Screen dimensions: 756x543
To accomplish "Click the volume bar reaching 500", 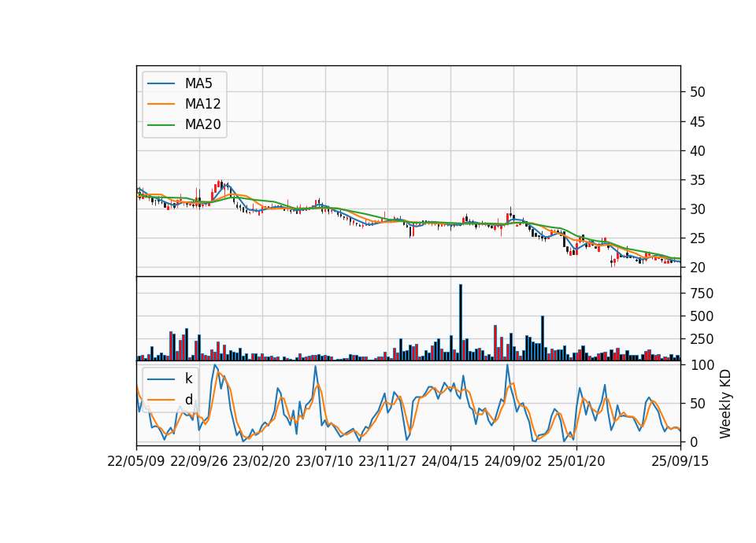I will click(543, 338).
